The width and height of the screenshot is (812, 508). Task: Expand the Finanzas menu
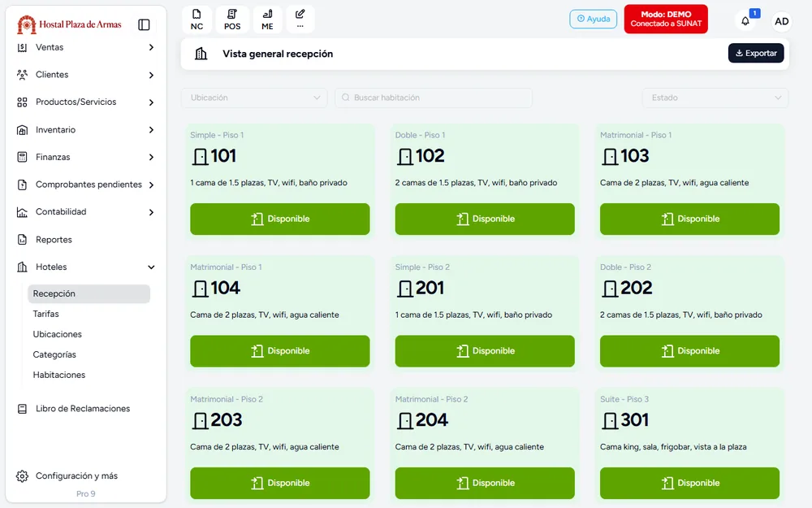[x=85, y=157]
